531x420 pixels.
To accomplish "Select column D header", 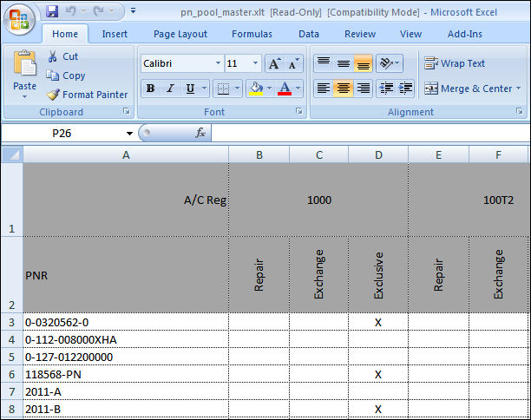I will point(378,154).
